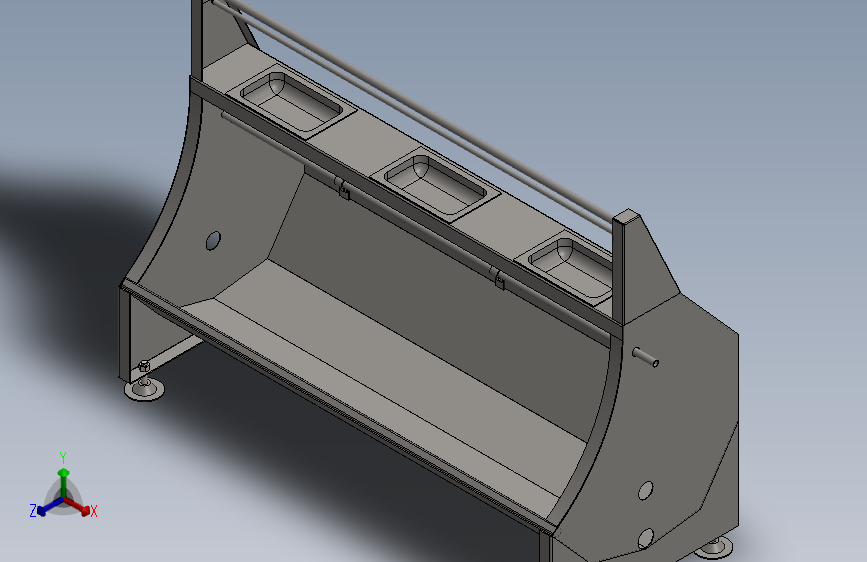Select the left leveling foot pad

coord(144,389)
